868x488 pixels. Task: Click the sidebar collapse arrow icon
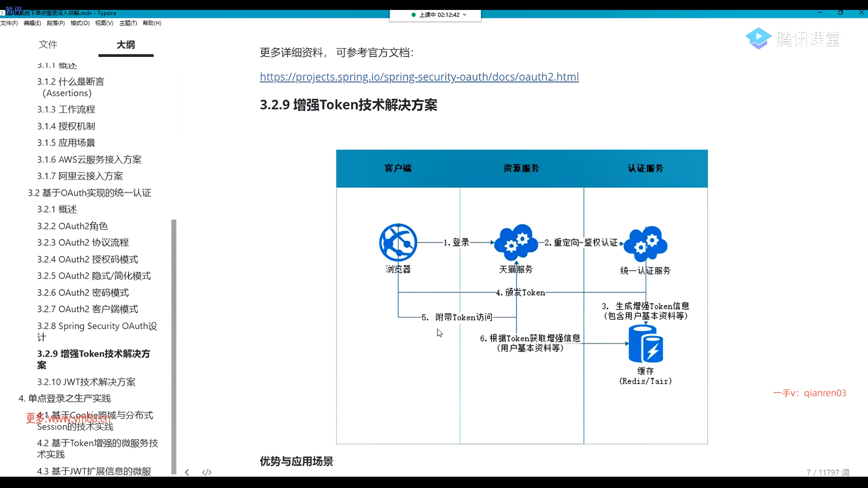[x=187, y=472]
